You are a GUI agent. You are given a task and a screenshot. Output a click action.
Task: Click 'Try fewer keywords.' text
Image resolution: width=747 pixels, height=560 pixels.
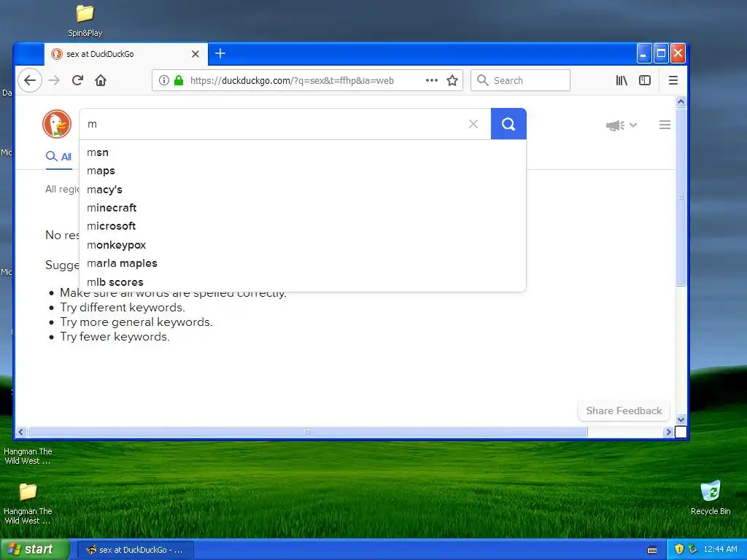point(115,337)
